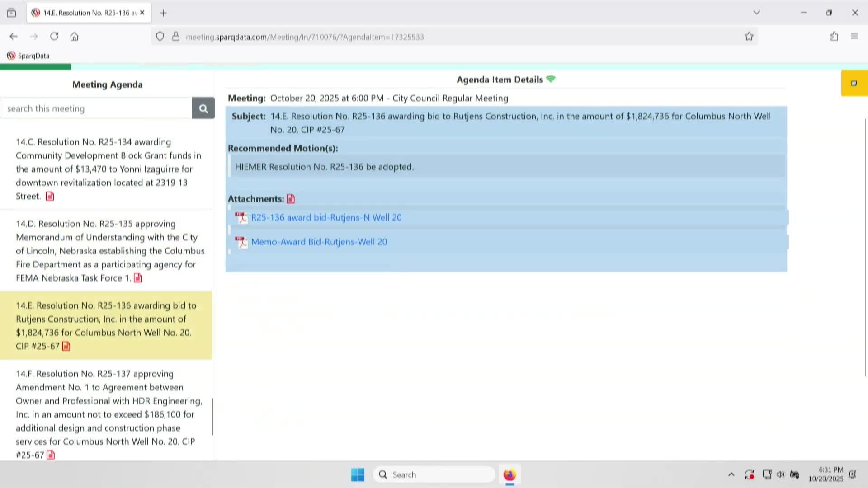
Task: Click the agenda list vertical scrollbar
Action: (212, 416)
